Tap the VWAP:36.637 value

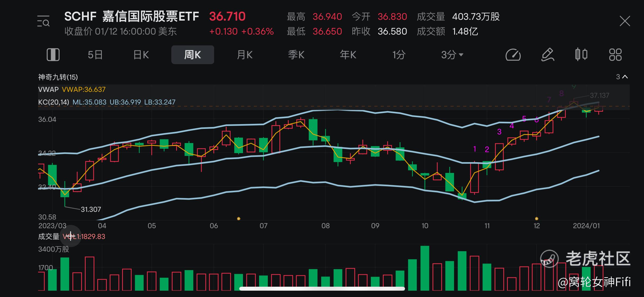click(84, 89)
